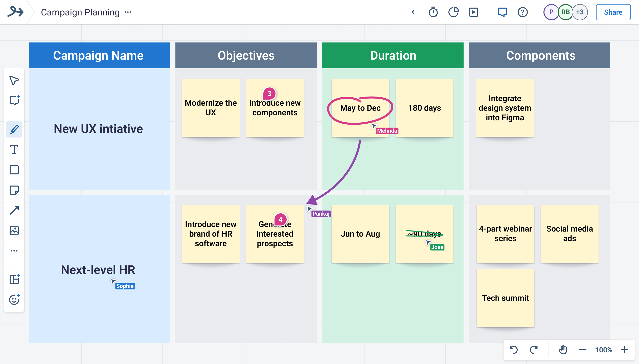Select the pointer selection tool

coord(14,81)
